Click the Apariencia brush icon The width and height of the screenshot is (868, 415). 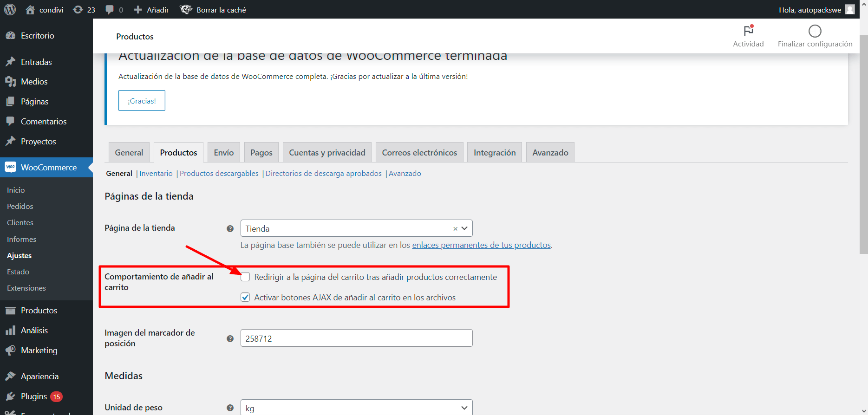[x=10, y=376]
